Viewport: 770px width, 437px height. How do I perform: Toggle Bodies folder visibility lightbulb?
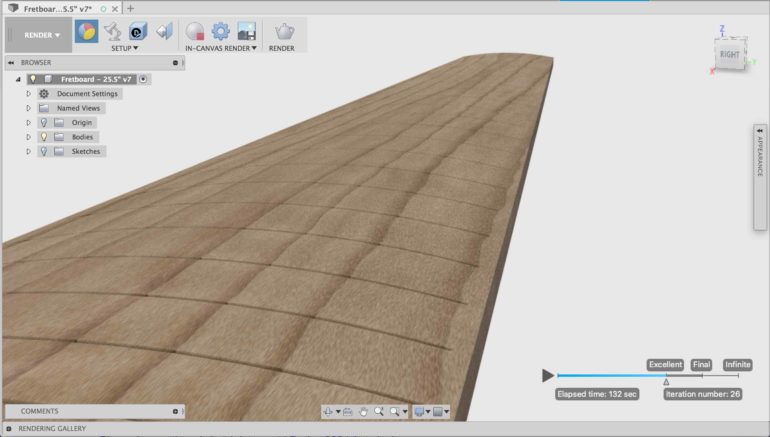coord(43,137)
